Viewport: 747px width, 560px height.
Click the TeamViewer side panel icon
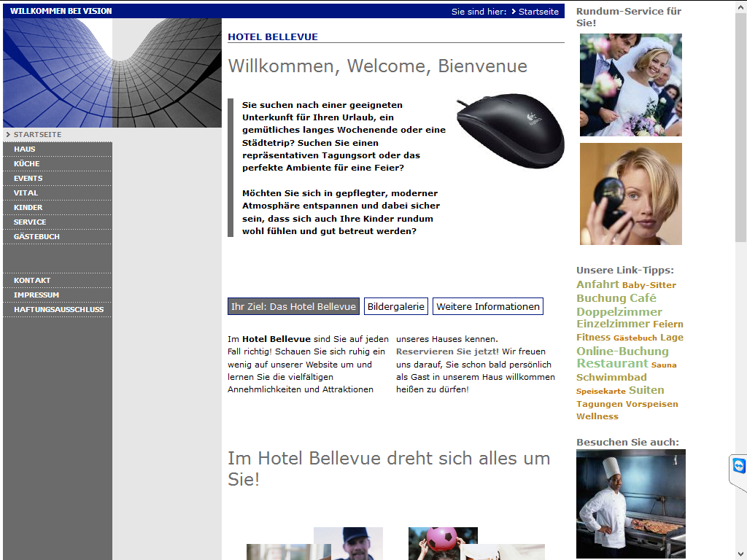[x=739, y=465]
